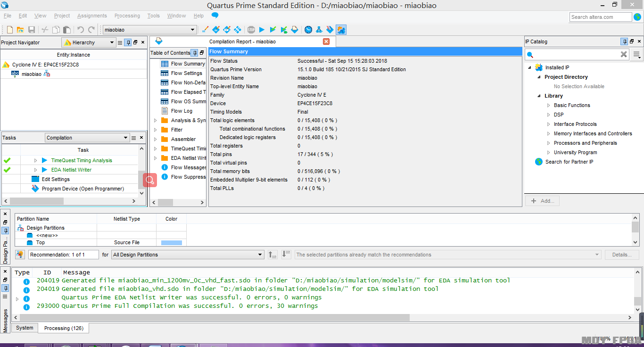644x347 pixels.
Task: Toggle pin on Project Navigator panel
Action: click(x=128, y=42)
